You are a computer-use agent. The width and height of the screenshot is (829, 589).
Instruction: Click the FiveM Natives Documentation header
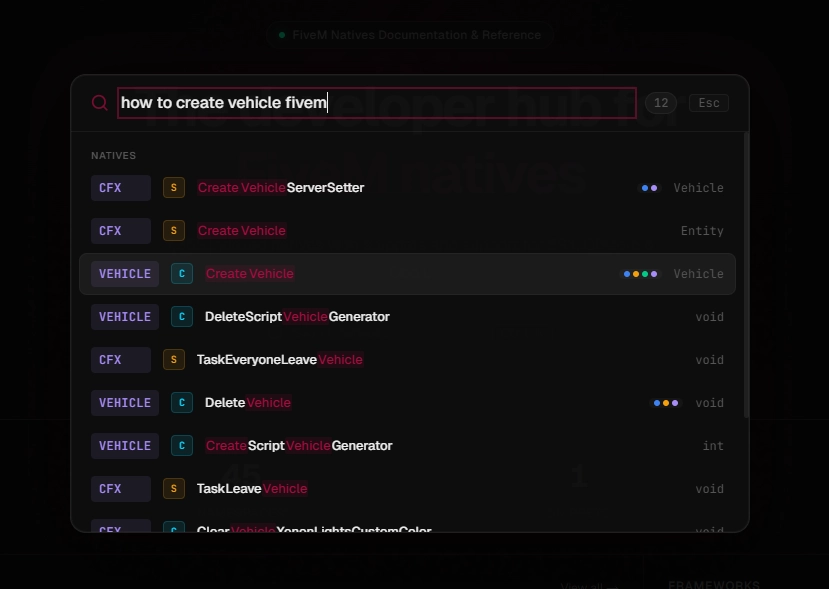click(415, 34)
